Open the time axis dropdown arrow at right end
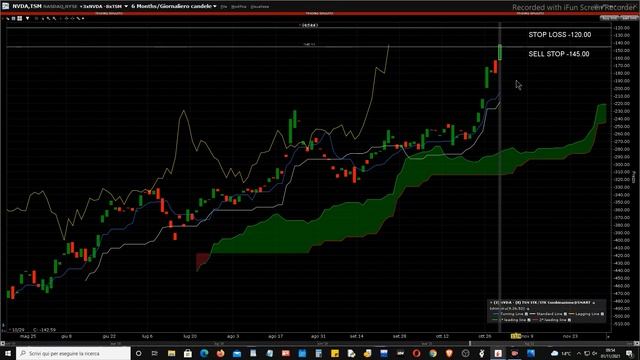The width and height of the screenshot is (640, 360). point(608,336)
